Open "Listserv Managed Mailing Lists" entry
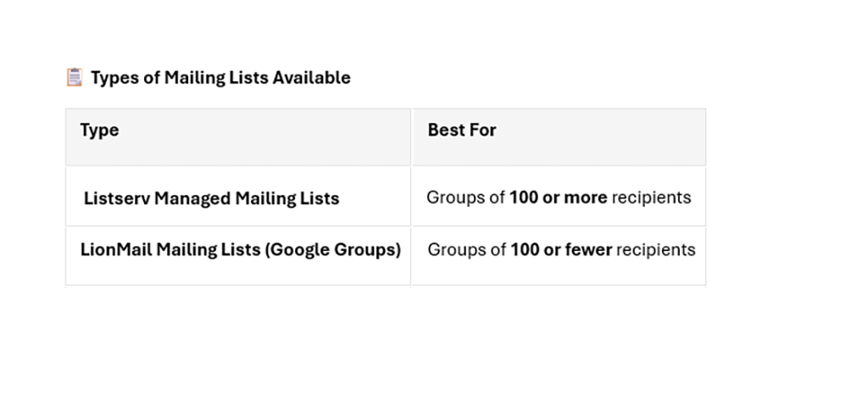The height and width of the screenshot is (395, 868). click(211, 198)
